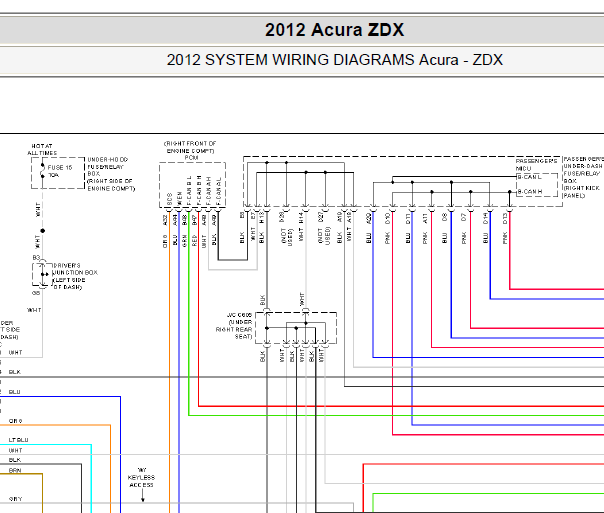Select the "F-CAN A L" pin label
This screenshot has width=604, height=513.
coord(218,191)
